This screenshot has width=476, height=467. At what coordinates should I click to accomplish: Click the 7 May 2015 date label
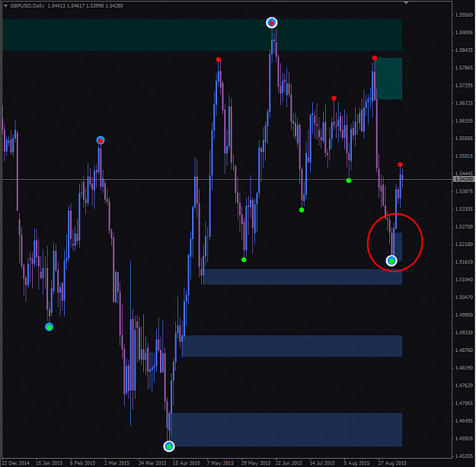pyautogui.click(x=220, y=463)
